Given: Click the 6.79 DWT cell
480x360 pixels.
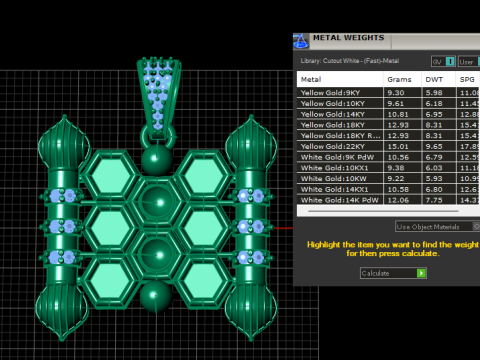Looking at the screenshot, I should pyautogui.click(x=438, y=157).
